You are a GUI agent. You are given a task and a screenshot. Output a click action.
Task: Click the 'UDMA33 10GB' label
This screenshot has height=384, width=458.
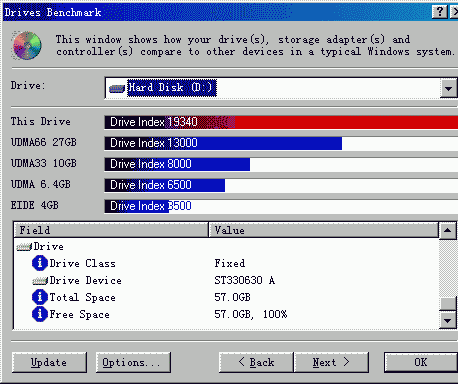coord(44,163)
